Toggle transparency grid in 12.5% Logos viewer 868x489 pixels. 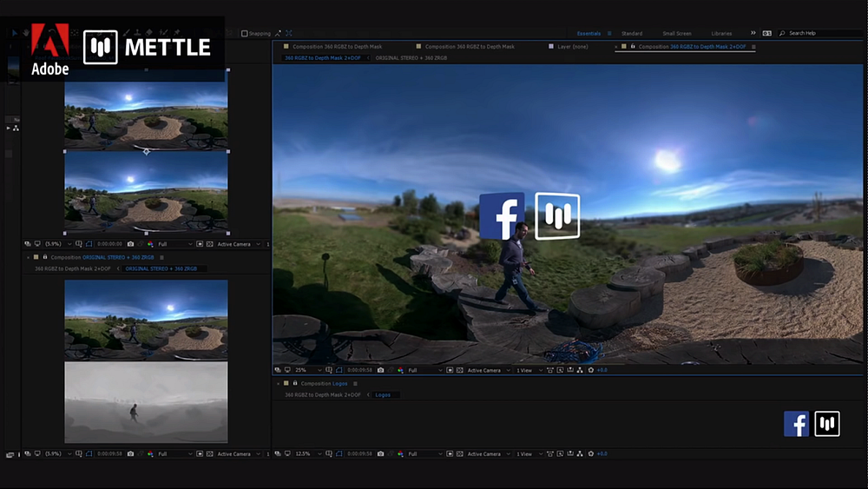[459, 453]
